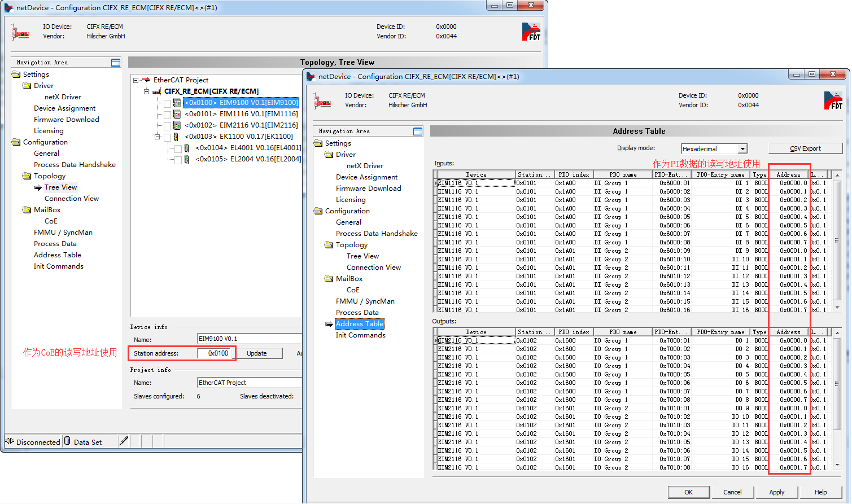Select Process Data Handshake in Tree View window

click(x=75, y=165)
